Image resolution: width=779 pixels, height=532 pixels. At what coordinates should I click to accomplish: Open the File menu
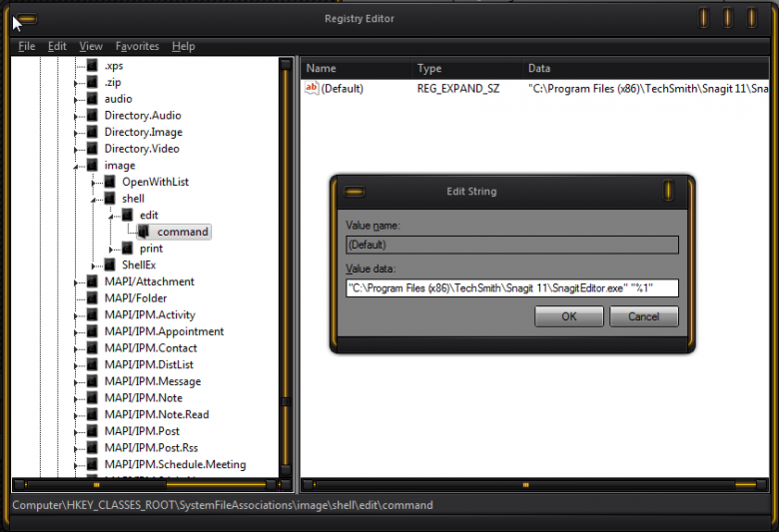tap(27, 46)
